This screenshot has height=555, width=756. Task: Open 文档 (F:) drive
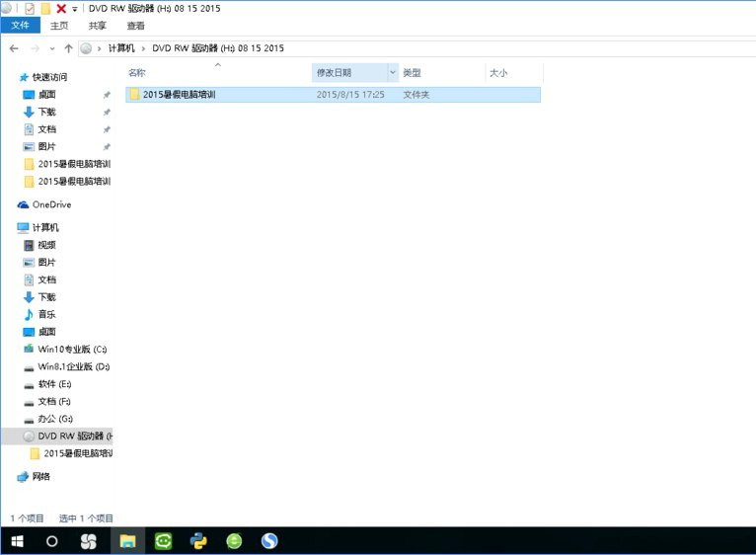54,402
